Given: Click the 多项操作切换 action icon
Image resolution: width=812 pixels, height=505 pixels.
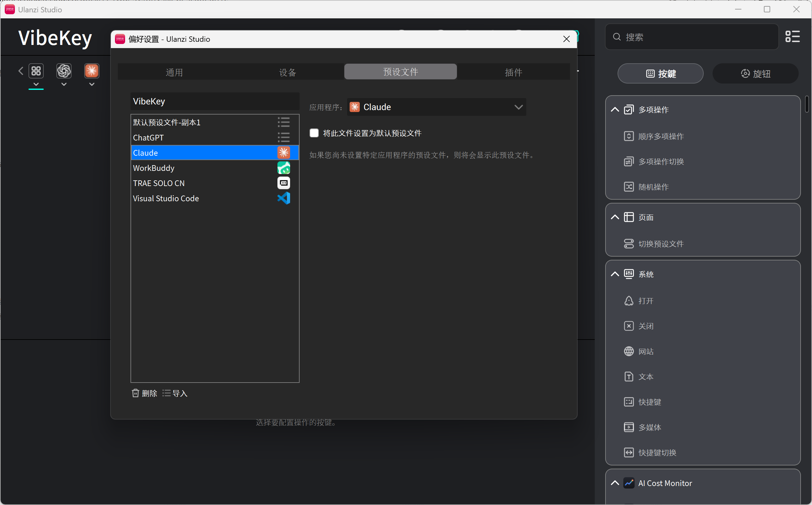Looking at the screenshot, I should point(628,162).
